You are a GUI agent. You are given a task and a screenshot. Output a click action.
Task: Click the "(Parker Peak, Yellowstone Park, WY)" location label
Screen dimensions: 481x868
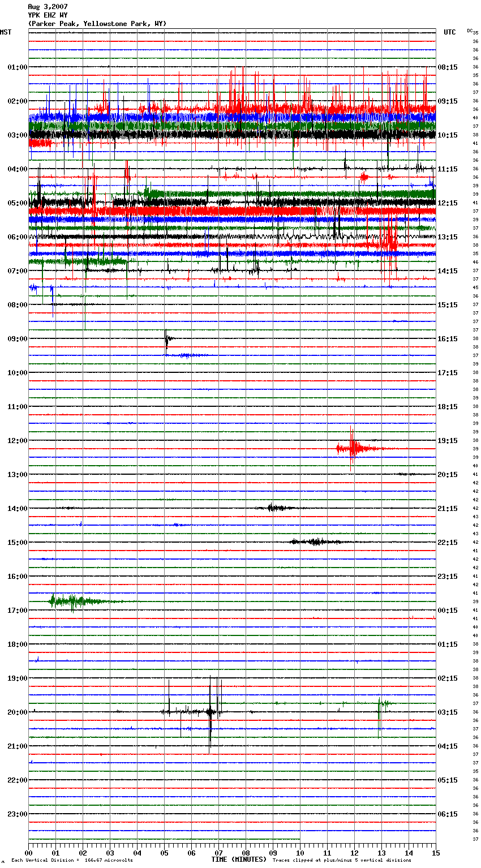click(x=97, y=24)
